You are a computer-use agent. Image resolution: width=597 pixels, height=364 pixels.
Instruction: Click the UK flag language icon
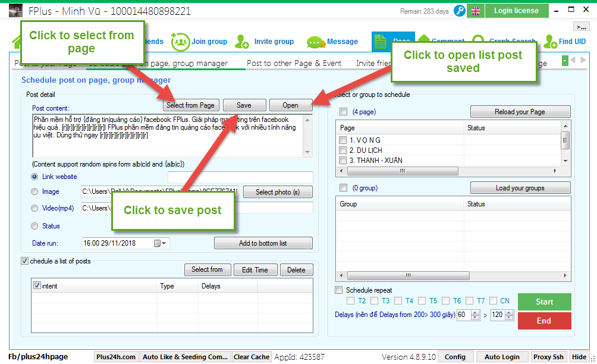pos(476,11)
